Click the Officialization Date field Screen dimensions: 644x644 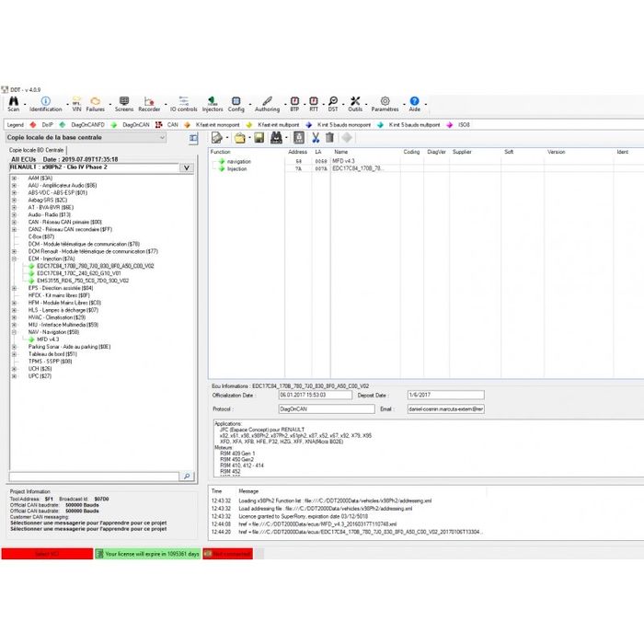pos(315,395)
